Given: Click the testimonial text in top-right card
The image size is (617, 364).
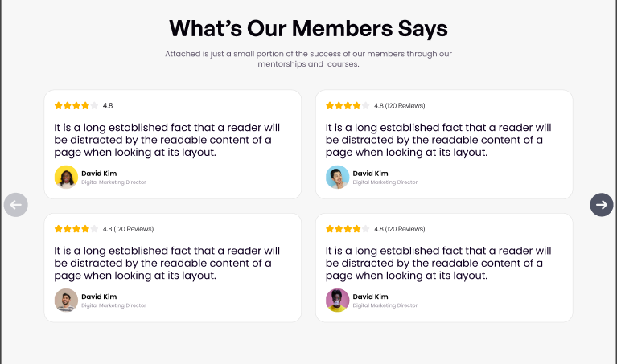Looking at the screenshot, I should click(438, 139).
